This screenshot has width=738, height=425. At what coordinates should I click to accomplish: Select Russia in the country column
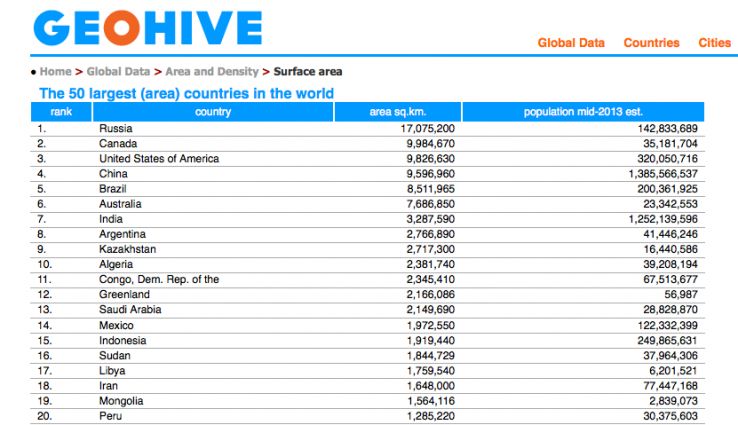[x=116, y=129]
